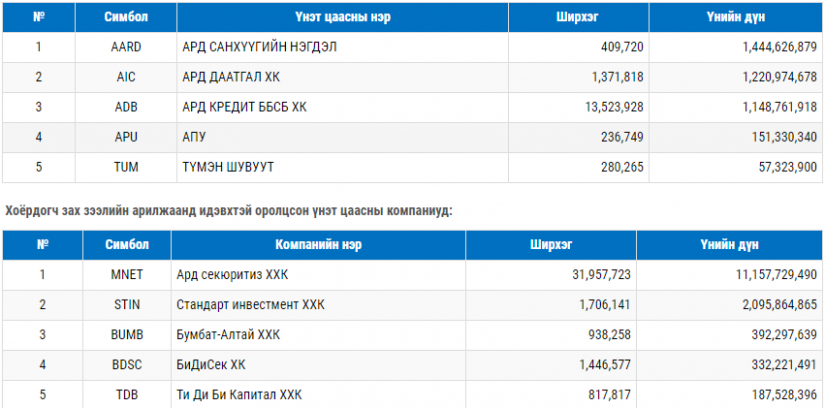Click АРД ДААТГАЛ ХК security name

pos(232,77)
